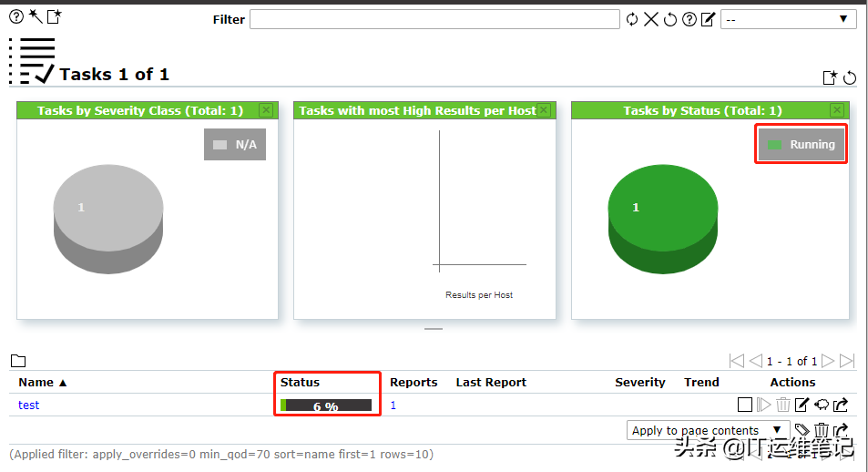Screen dimensions: 868x472
Task: Click the update filter refresh icon
Action: pyautogui.click(x=632, y=19)
